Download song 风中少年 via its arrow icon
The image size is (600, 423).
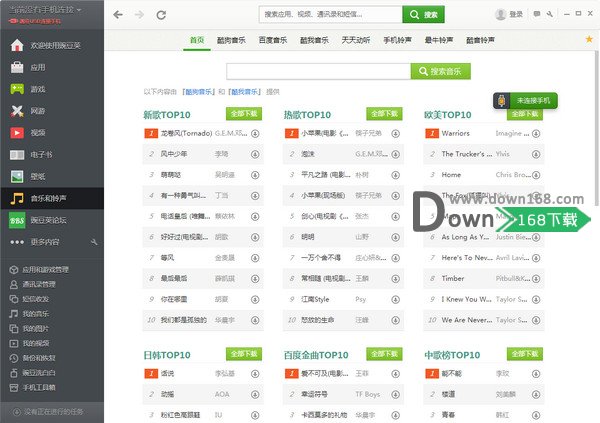255,154
